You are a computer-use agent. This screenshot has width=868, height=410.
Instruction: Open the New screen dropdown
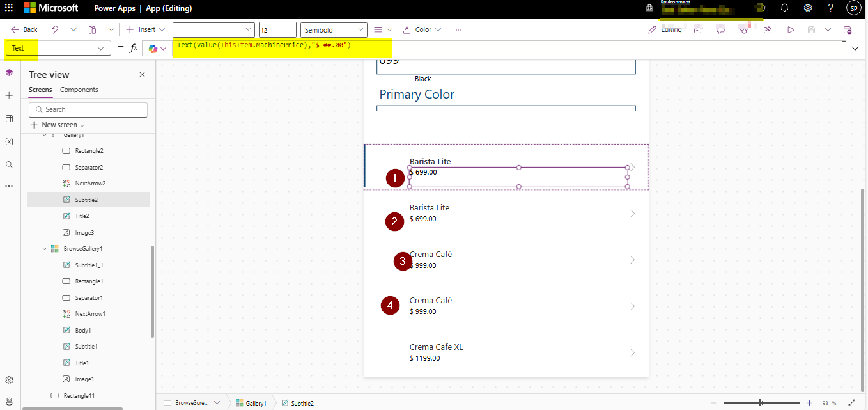(58, 125)
